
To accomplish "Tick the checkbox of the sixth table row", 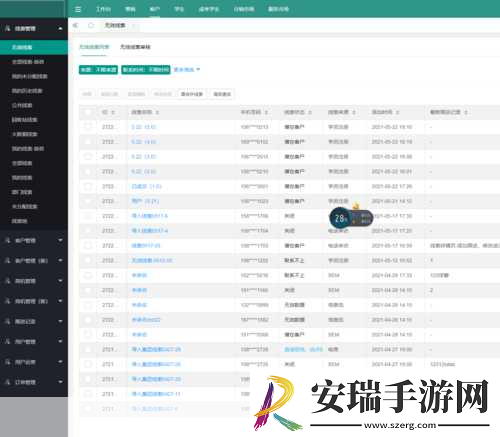I will pyautogui.click(x=88, y=201).
